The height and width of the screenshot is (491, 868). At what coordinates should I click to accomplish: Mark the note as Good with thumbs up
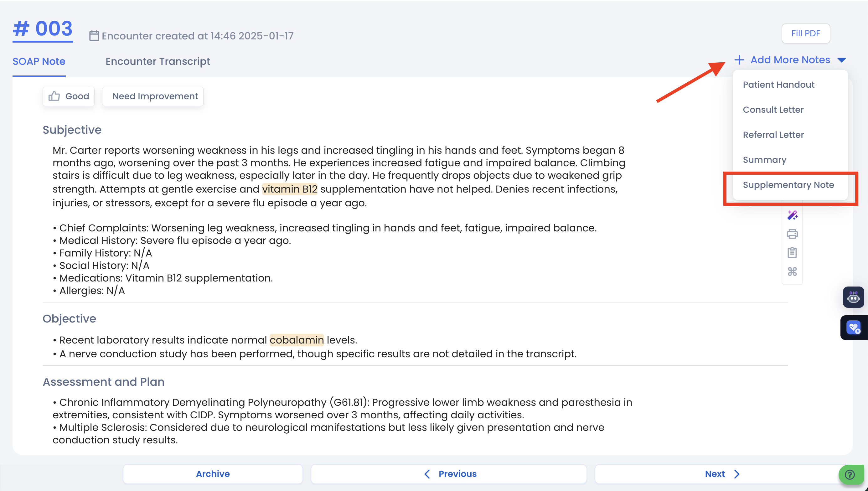click(69, 96)
